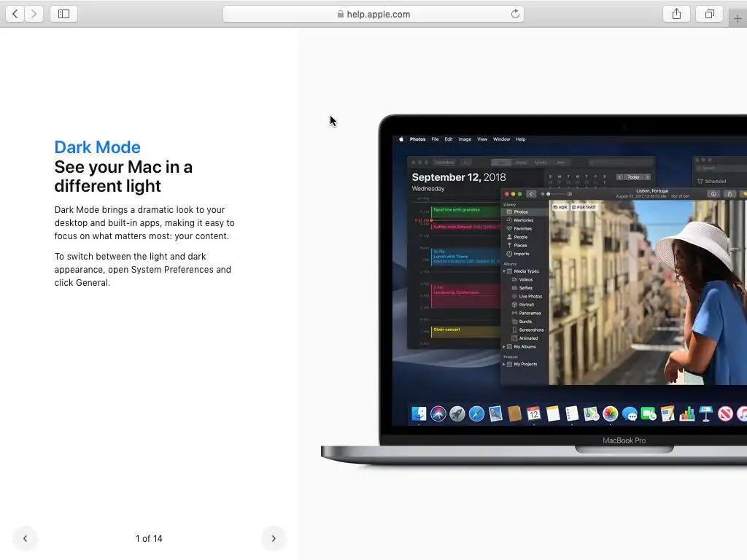Select 'Screenshots' in pictured Photos sidebar
Image resolution: width=747 pixels, height=560 pixels.
pyautogui.click(x=531, y=330)
